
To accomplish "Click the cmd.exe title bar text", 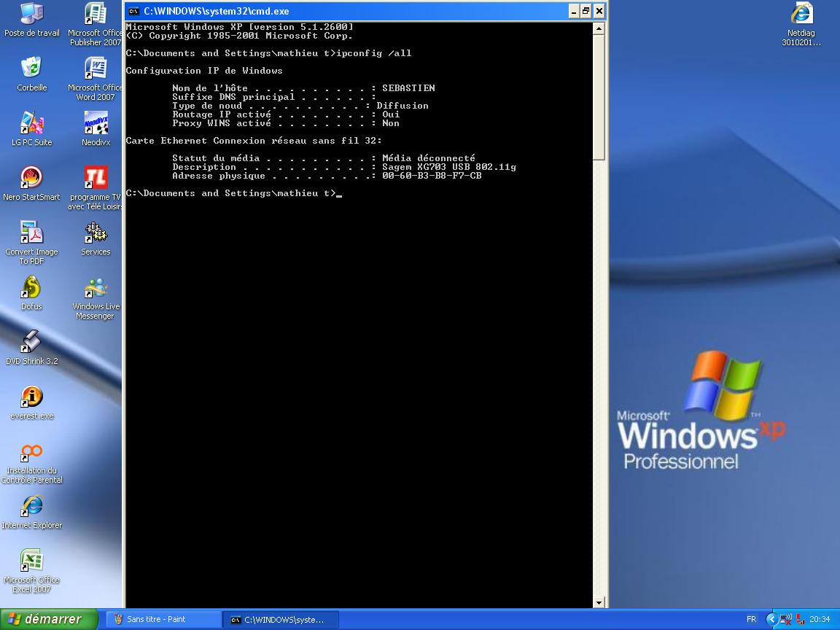I will pyautogui.click(x=217, y=11).
